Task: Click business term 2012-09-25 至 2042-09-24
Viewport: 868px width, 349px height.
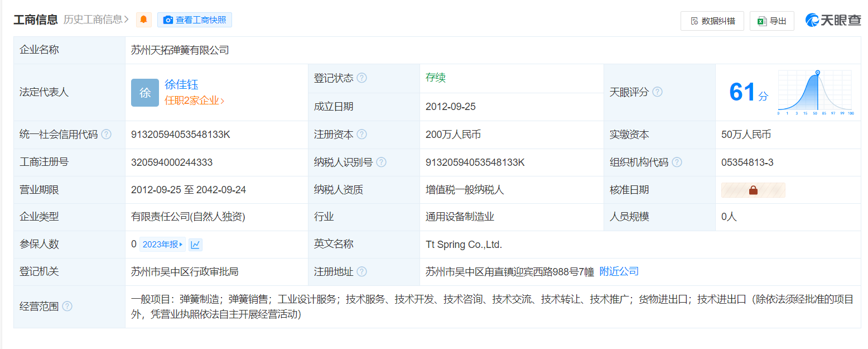Action: (x=189, y=190)
